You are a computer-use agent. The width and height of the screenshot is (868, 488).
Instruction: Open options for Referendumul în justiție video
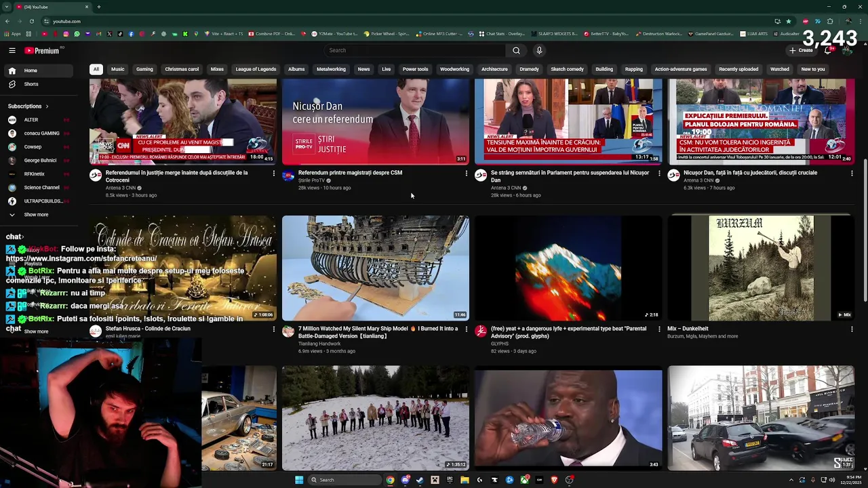click(x=274, y=174)
